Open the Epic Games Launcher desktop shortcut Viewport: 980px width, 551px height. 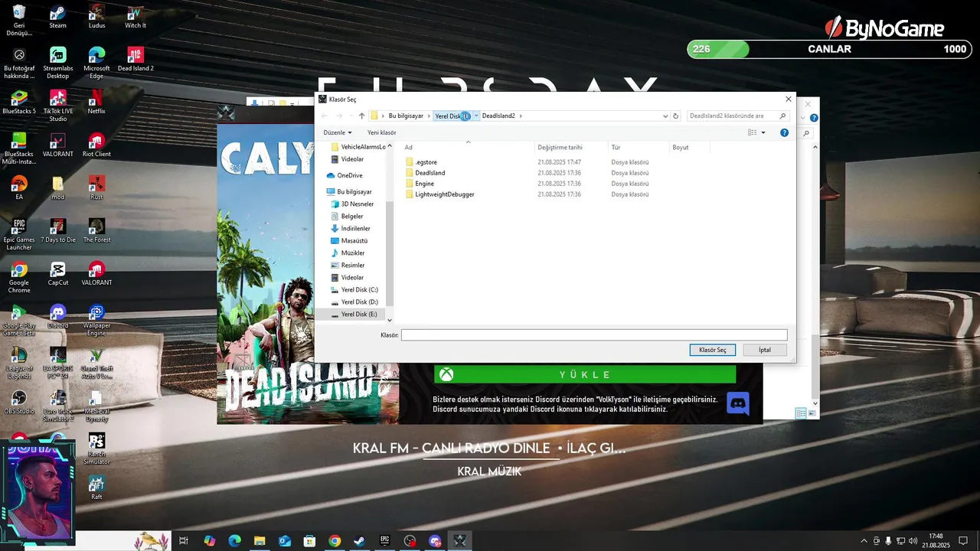coord(19,235)
